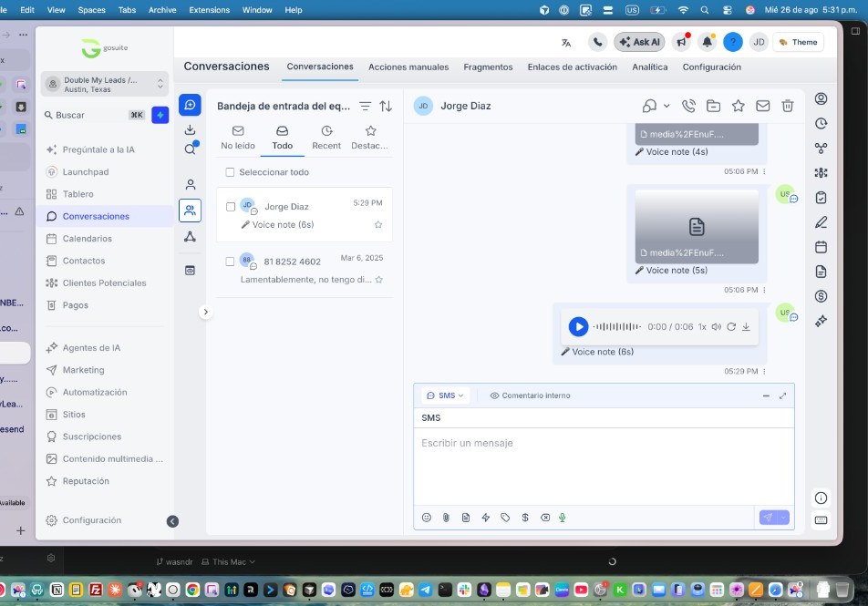Download the voice note audio
The width and height of the screenshot is (868, 606).
(746, 327)
